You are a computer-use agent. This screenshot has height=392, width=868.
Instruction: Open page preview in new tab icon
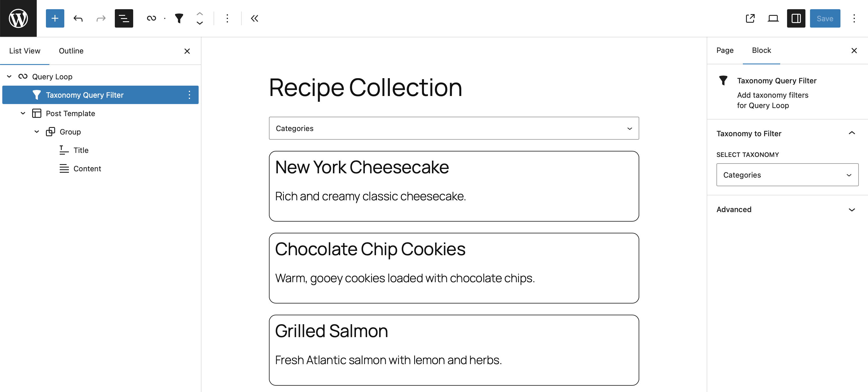point(750,18)
